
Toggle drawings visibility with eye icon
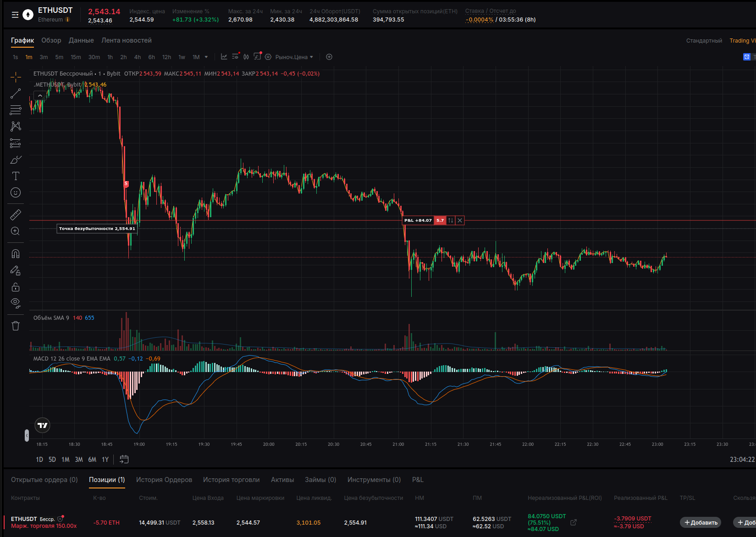[16, 302]
